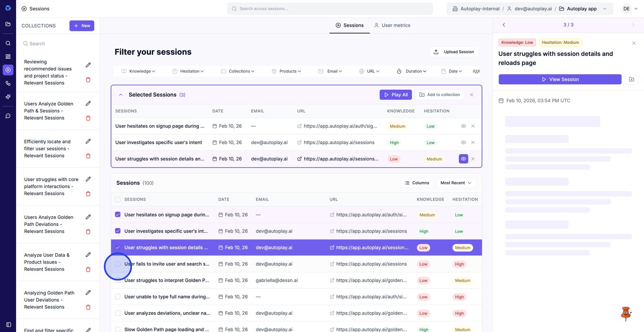Collapse the Selected Sessions panel
The height and width of the screenshot is (332, 644).
point(121,95)
